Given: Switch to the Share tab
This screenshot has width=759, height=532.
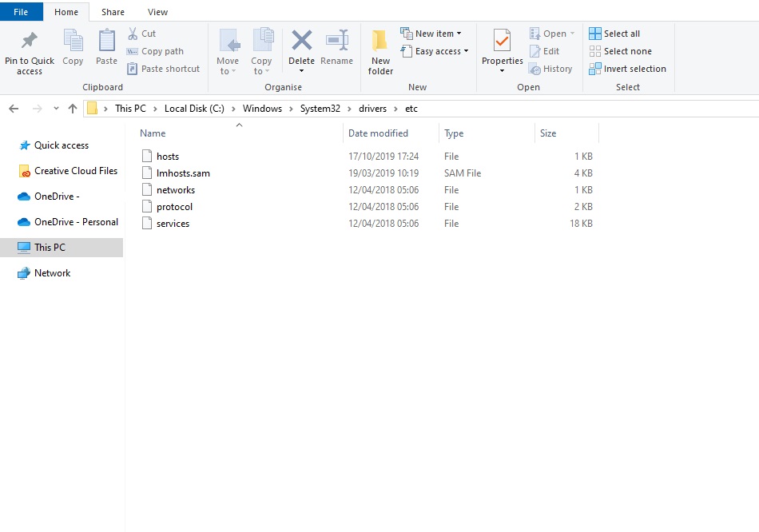Looking at the screenshot, I should (113, 12).
